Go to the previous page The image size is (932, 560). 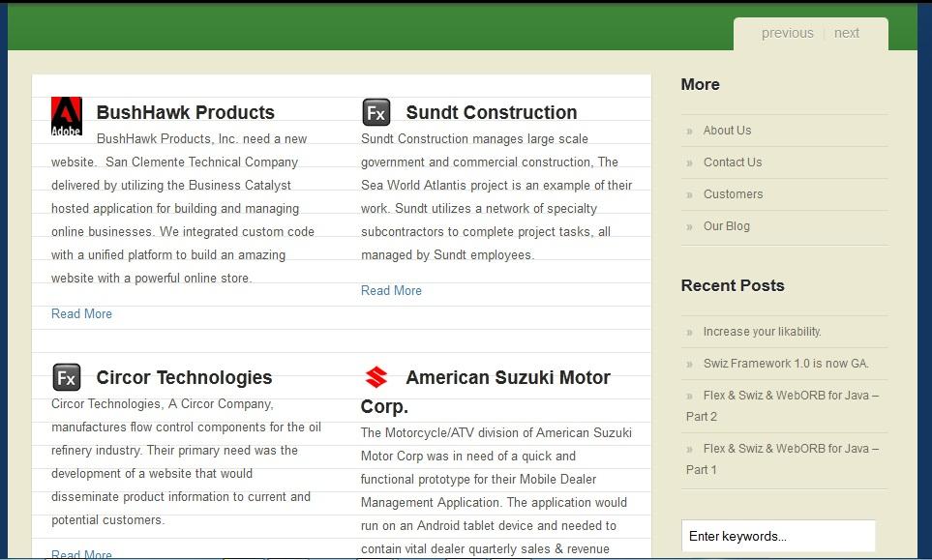[787, 33]
